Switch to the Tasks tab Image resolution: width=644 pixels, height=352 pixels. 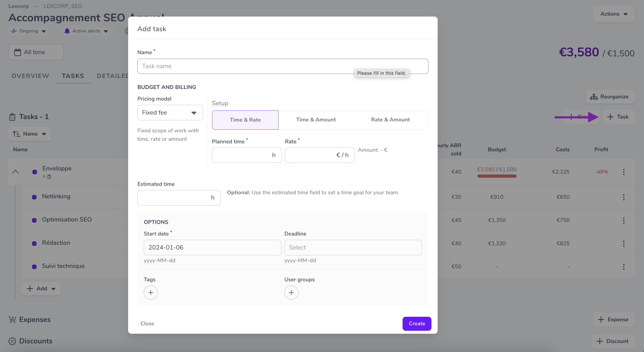[x=73, y=76]
